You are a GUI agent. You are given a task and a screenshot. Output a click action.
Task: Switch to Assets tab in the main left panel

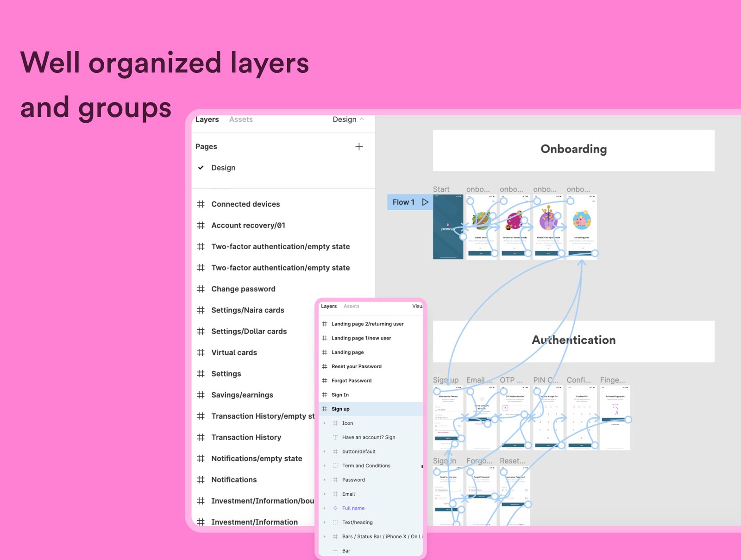pyautogui.click(x=241, y=120)
